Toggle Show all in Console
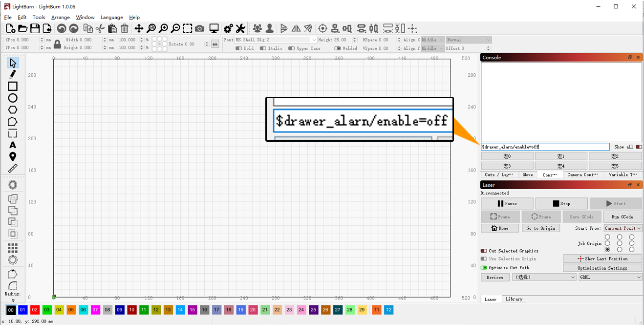Screen dimensions: 644x325 click(639, 147)
